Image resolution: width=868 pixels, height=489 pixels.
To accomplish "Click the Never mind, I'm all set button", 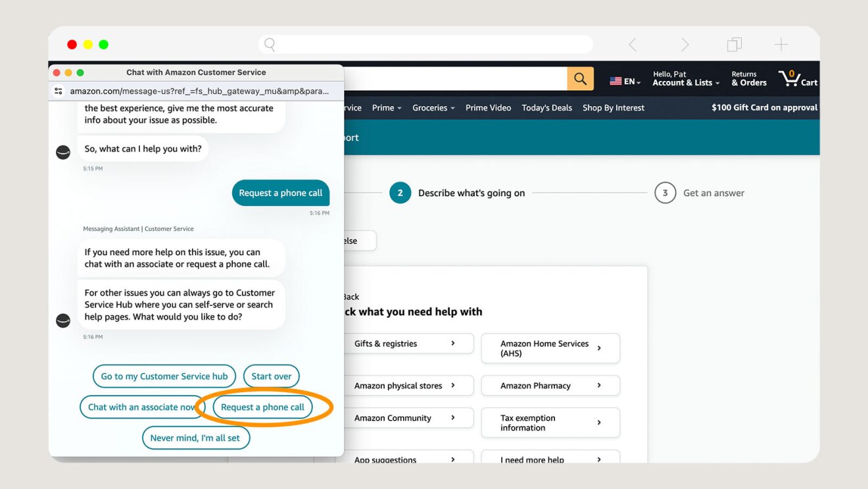I will click(x=195, y=437).
